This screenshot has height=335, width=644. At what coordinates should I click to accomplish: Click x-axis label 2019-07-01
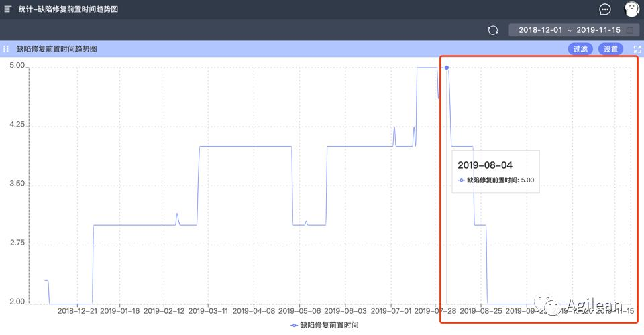(390, 311)
